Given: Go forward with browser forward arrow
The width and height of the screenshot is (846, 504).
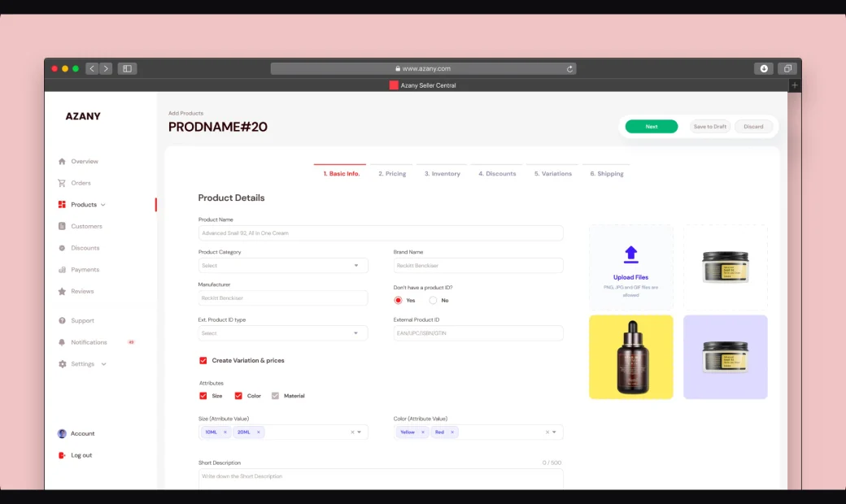Looking at the screenshot, I should 106,68.
